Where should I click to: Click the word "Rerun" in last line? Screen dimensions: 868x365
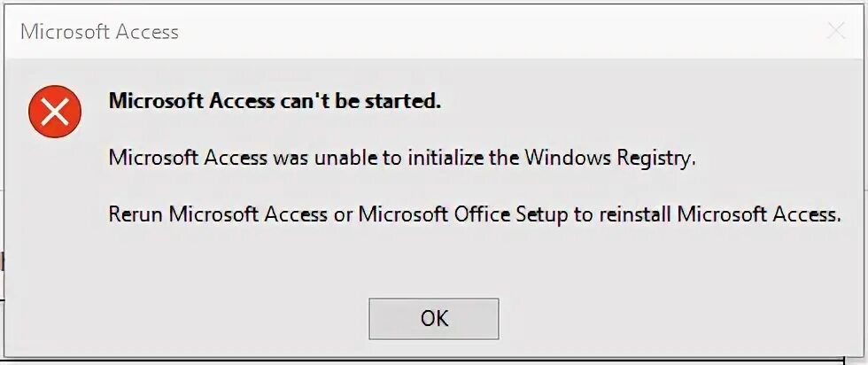pyautogui.click(x=136, y=214)
